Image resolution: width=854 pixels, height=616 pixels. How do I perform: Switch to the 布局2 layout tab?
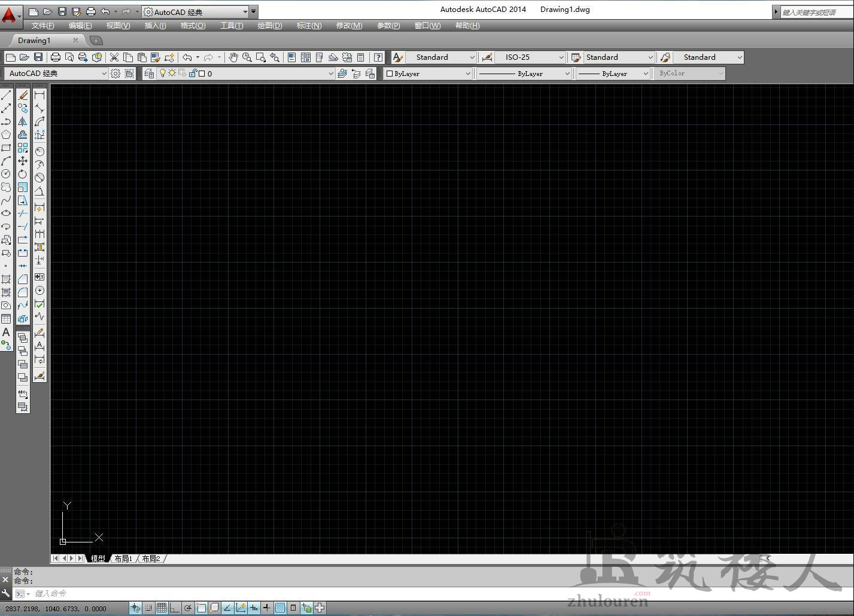click(151, 559)
